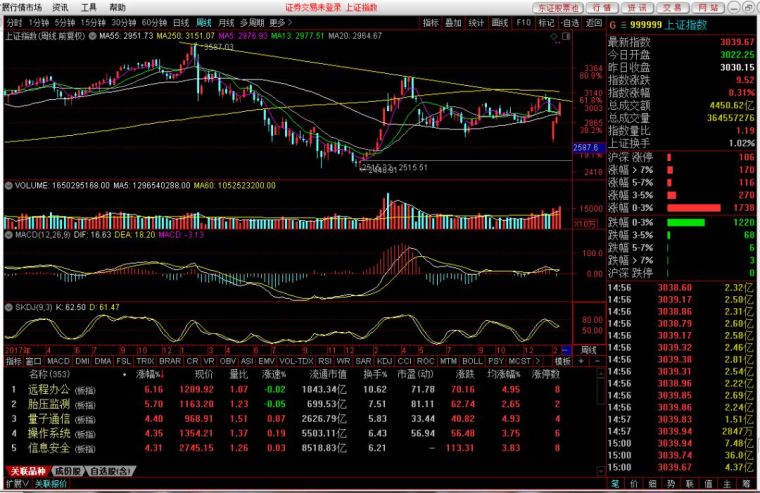
Task: Switch to the 成份股 tab
Action: [x=68, y=471]
